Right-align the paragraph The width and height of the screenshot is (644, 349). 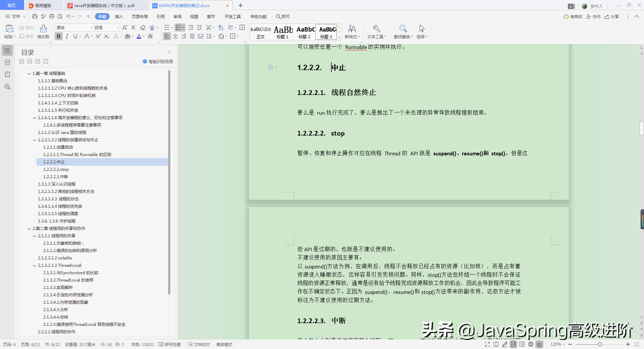(184, 36)
